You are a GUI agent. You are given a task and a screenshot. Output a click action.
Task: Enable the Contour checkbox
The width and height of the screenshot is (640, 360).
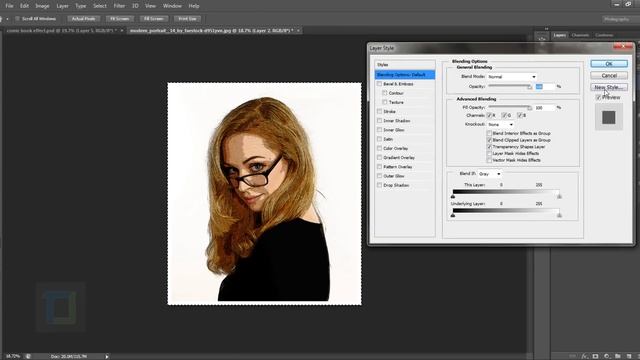point(384,93)
